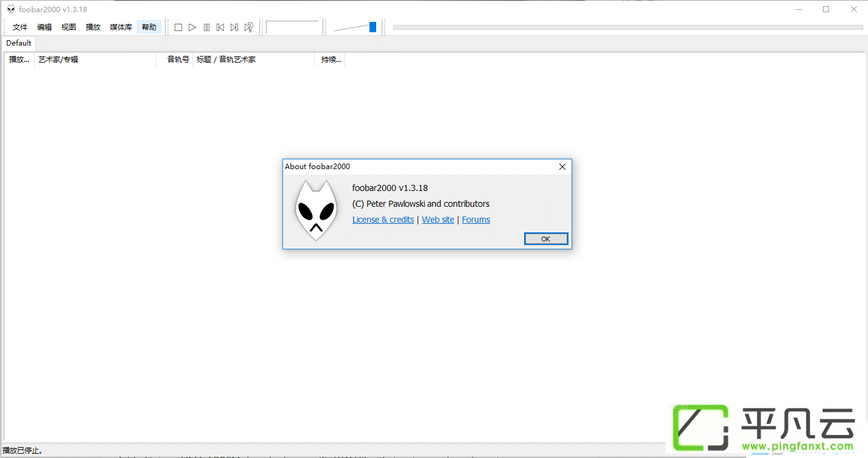Pause playback using the Pause icon
Image resolution: width=868 pixels, height=458 pixels.
tap(206, 27)
